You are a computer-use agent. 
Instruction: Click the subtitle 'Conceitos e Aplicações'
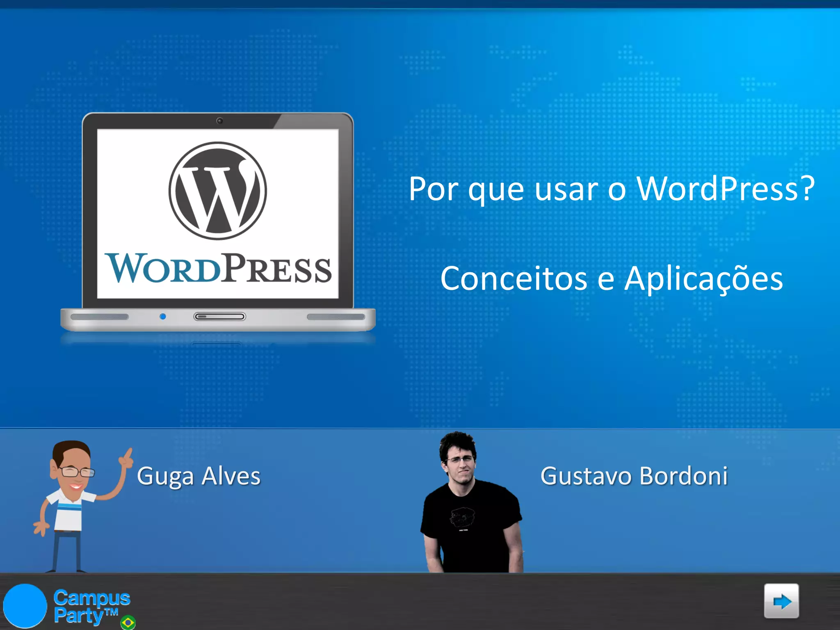coord(611,278)
